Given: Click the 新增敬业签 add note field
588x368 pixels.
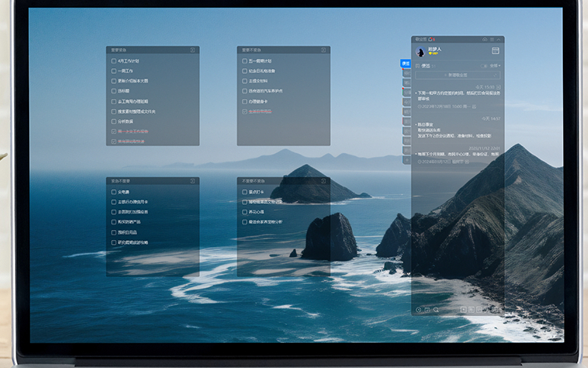Looking at the screenshot, I should pos(457,75).
